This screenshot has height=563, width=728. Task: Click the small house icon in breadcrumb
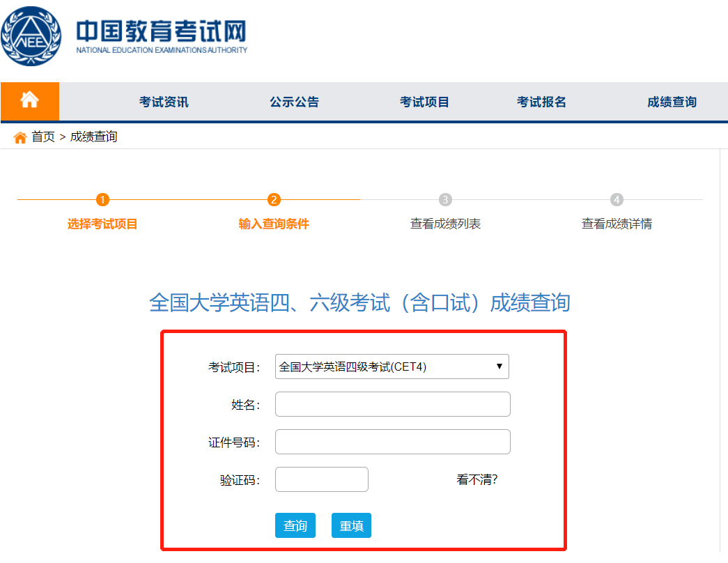point(20,137)
